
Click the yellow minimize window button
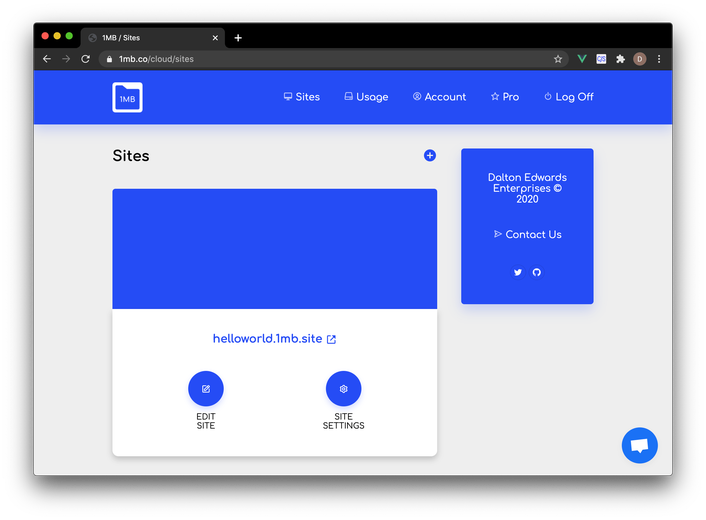[57, 36]
